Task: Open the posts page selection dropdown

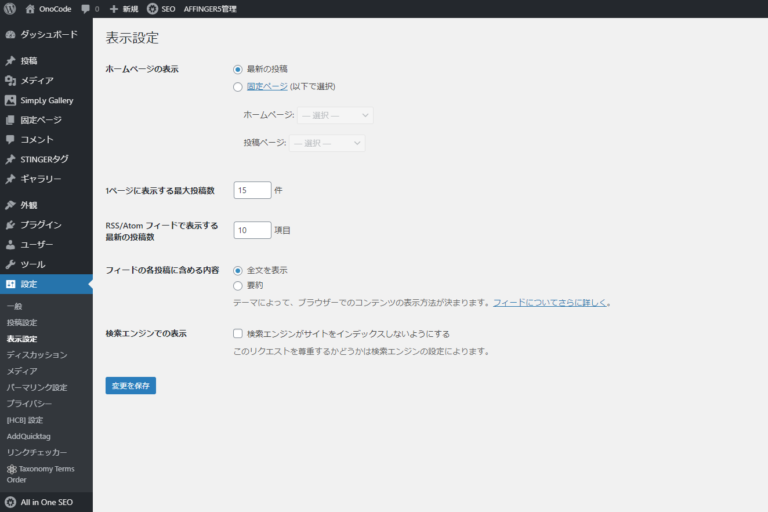Action: tap(326, 143)
